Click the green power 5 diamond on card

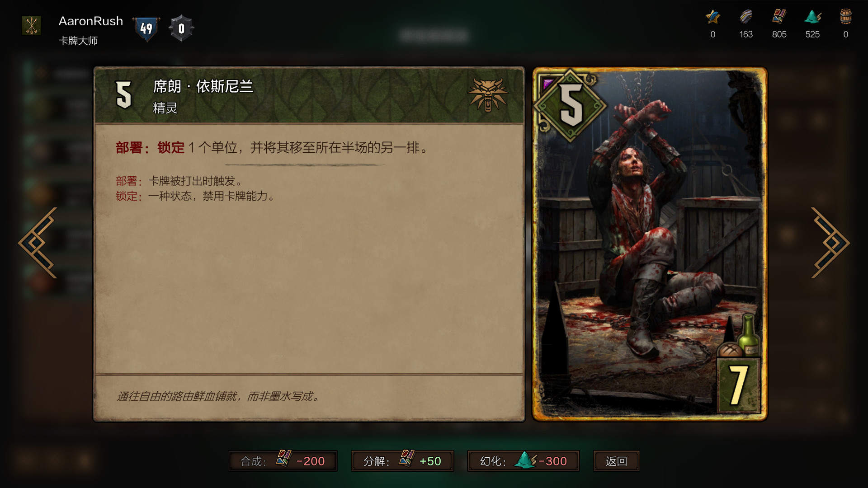tap(571, 106)
